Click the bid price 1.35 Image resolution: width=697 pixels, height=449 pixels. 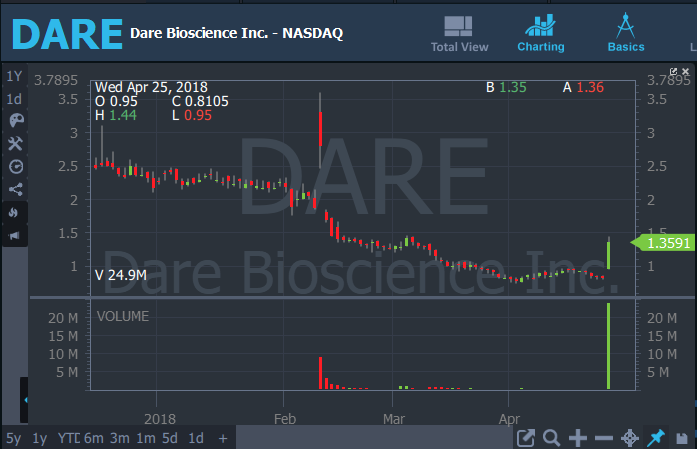pos(513,87)
